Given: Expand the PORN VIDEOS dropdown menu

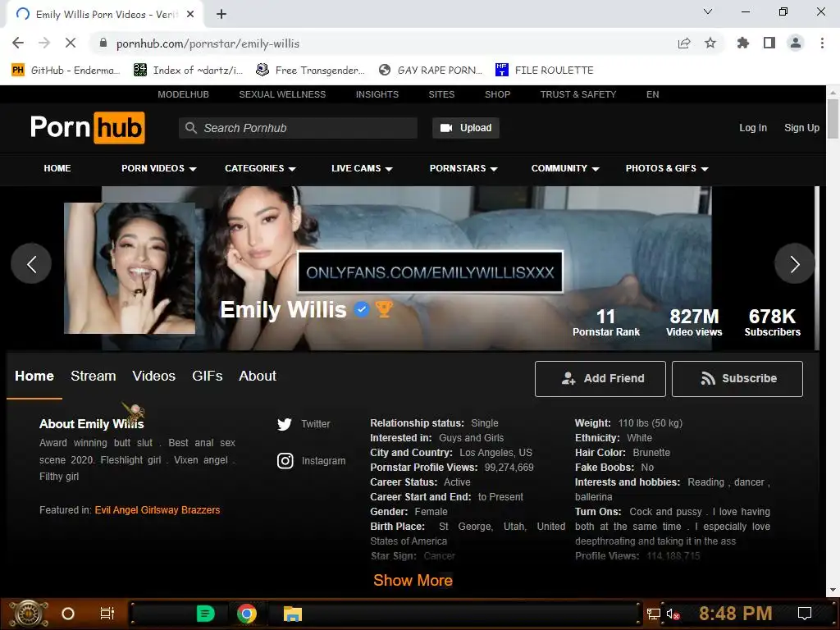Looking at the screenshot, I should click(159, 168).
